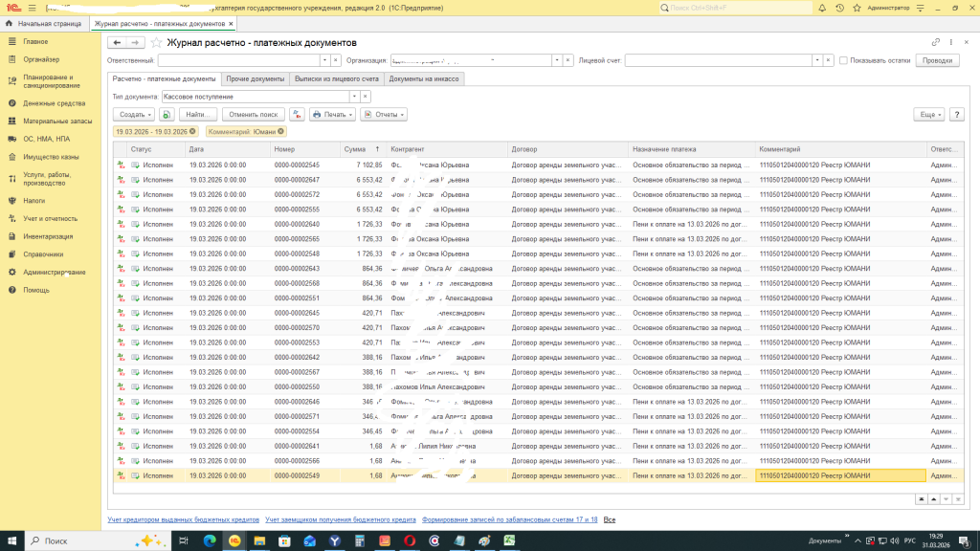
Task: Clear the Ответственный field
Action: pos(336,60)
